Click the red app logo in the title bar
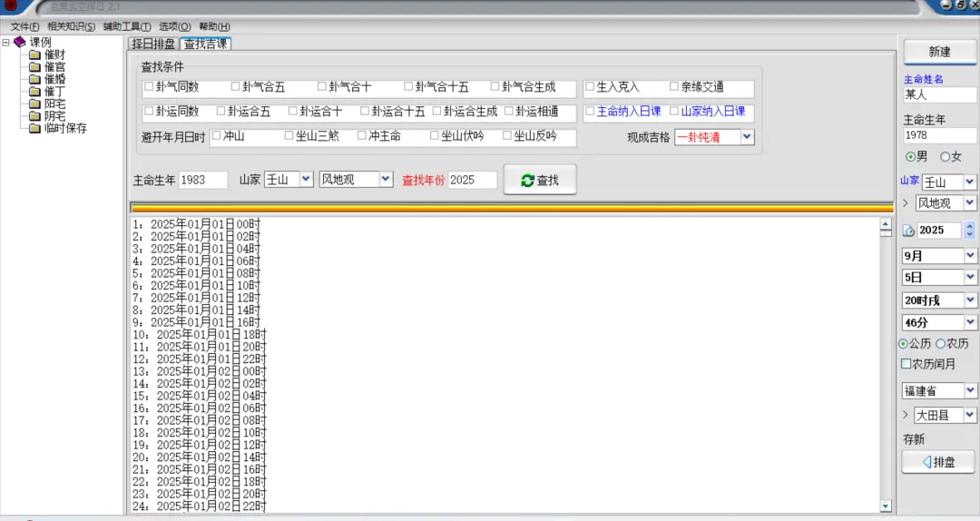The width and height of the screenshot is (980, 521). click(x=10, y=5)
